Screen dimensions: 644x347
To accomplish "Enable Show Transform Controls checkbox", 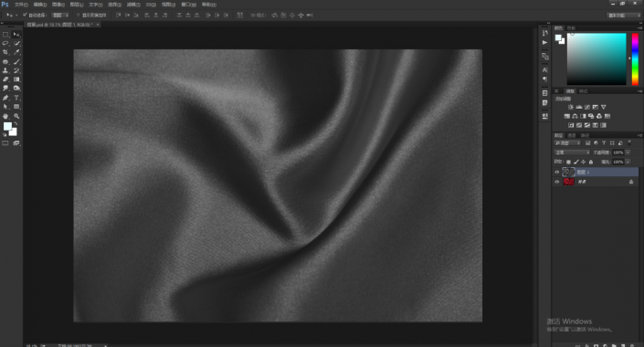I will tap(78, 16).
